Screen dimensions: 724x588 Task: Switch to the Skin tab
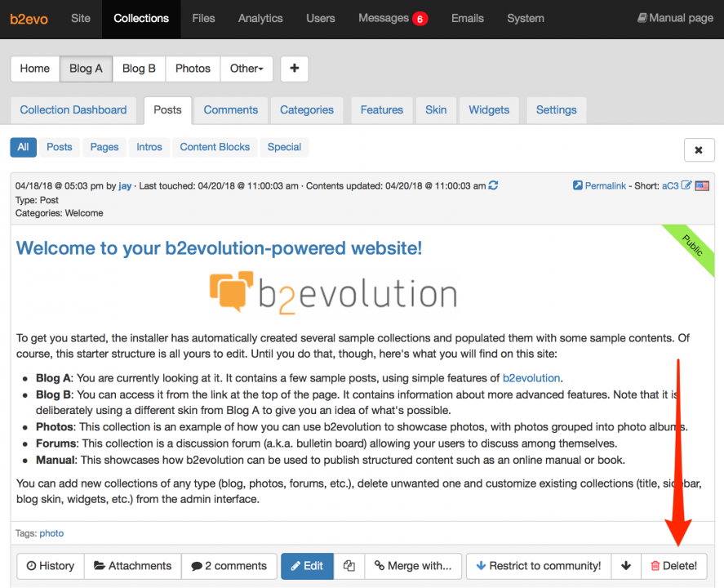[x=436, y=110]
